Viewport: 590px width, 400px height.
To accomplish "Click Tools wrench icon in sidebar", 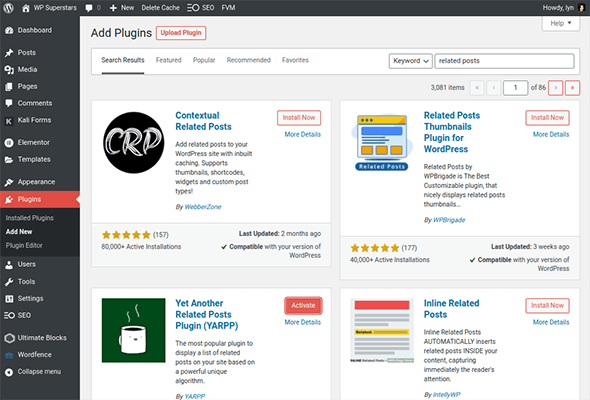I will click(9, 282).
